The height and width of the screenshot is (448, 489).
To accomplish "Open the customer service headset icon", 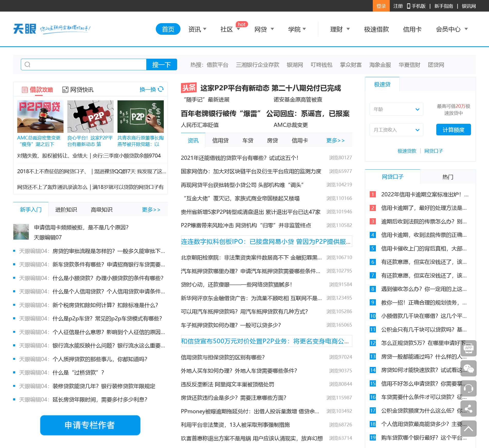I will [468, 388].
